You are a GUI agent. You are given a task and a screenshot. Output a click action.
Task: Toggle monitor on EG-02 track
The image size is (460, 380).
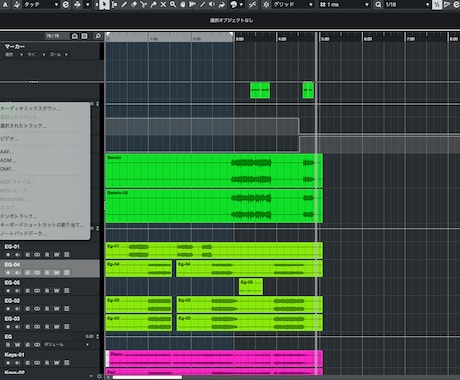click(x=17, y=309)
